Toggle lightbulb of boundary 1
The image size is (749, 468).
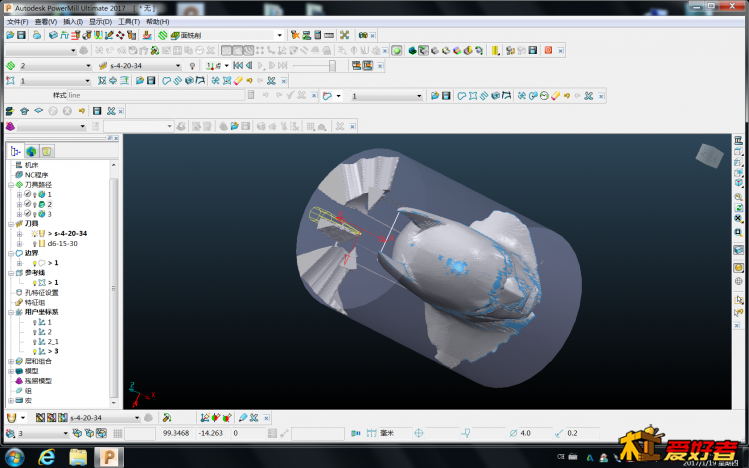pyautogui.click(x=35, y=263)
